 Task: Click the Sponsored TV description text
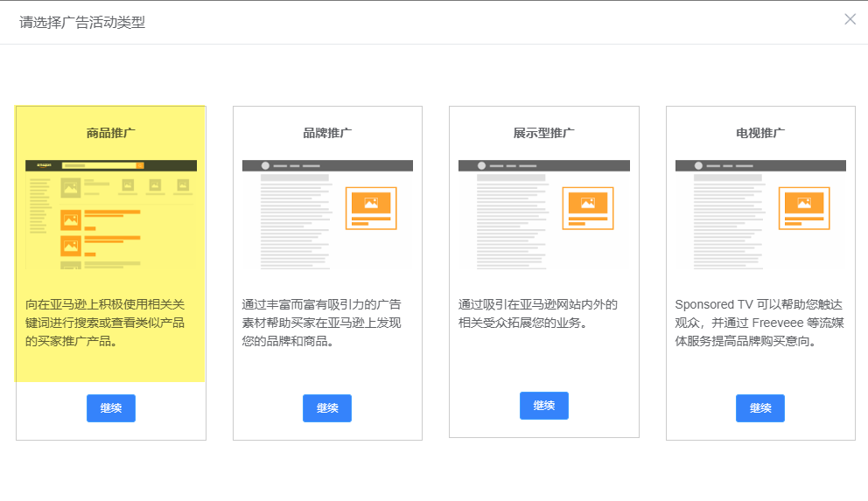[x=759, y=323]
